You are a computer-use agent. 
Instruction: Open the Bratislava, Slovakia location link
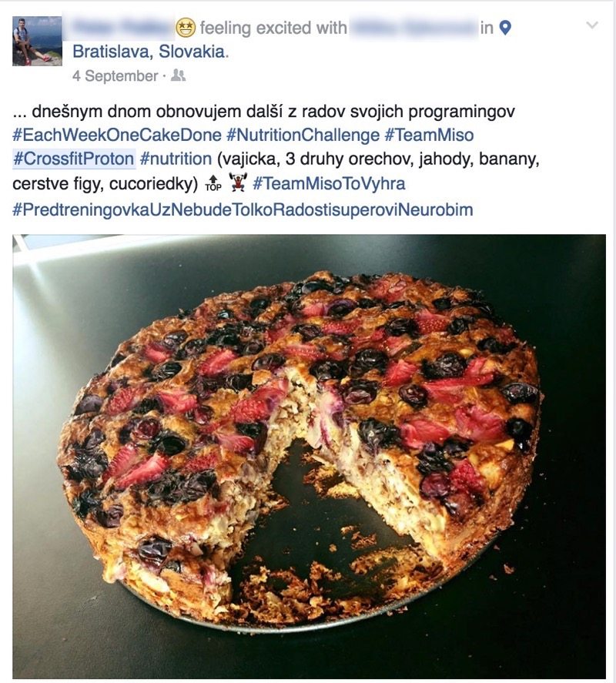149,52
